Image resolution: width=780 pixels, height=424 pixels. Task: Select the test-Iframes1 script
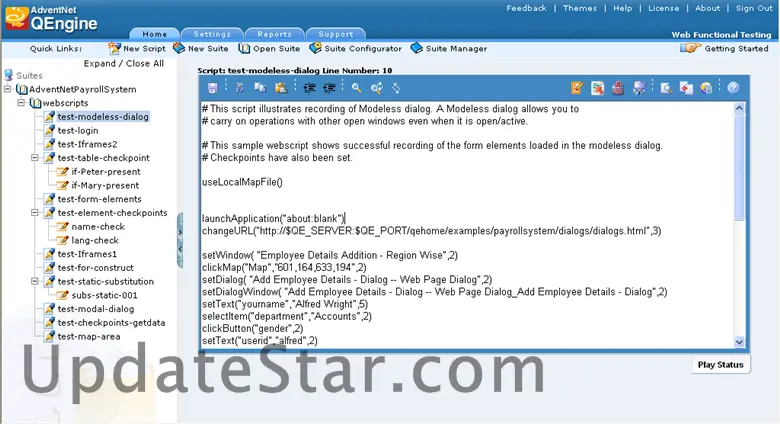pyautogui.click(x=87, y=254)
